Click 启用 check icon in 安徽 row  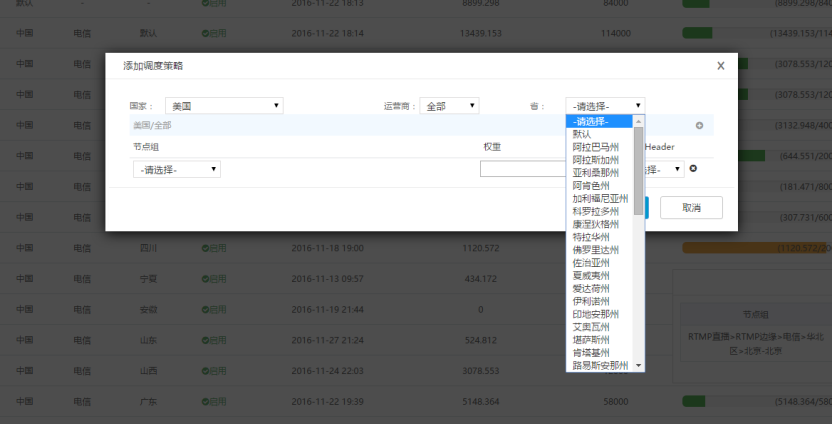[x=205, y=309]
